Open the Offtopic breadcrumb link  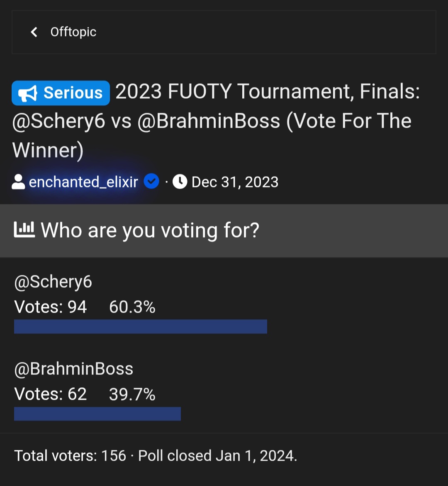(73, 32)
